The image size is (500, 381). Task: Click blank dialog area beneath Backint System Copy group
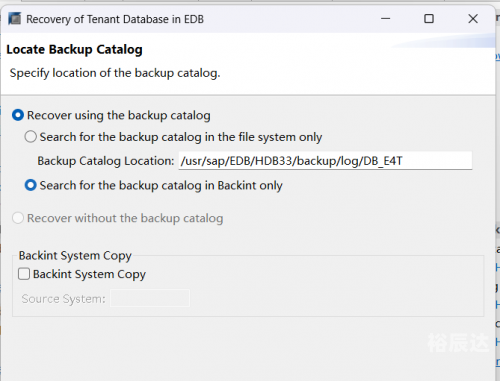(248, 348)
